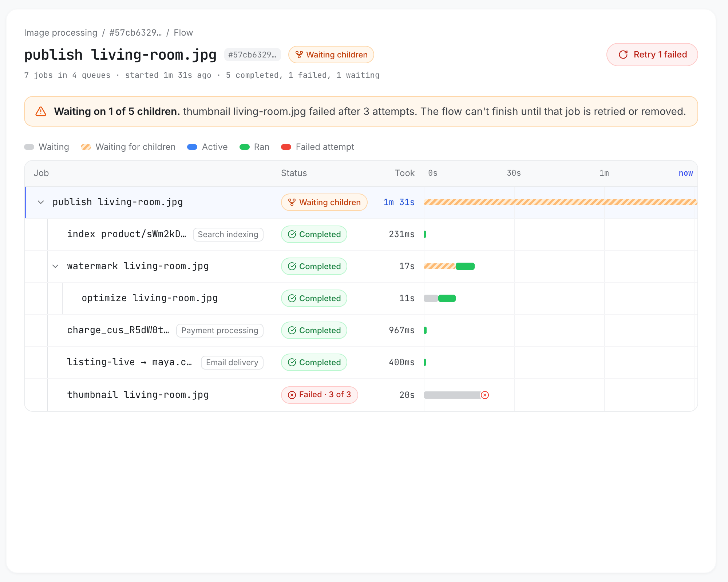Click the Payment processing queue tag
Screen dimensions: 728x582
(220, 330)
